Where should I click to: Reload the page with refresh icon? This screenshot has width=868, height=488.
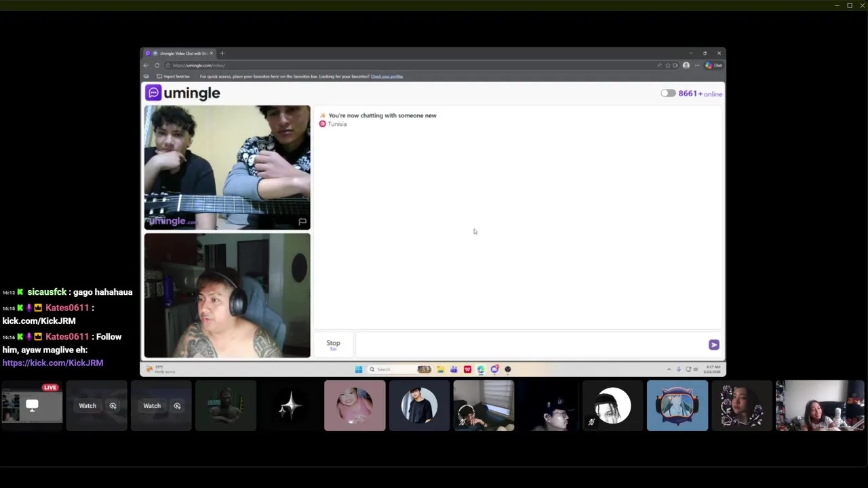coord(157,65)
